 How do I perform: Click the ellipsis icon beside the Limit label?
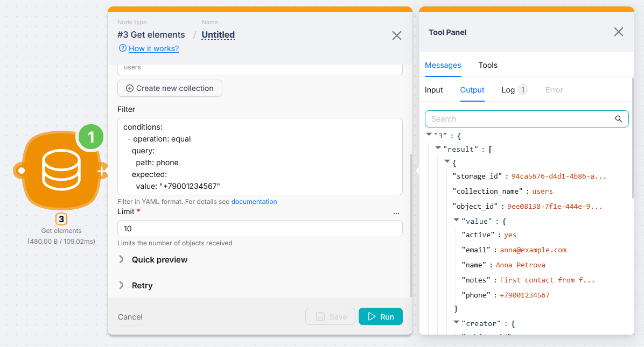coord(396,213)
